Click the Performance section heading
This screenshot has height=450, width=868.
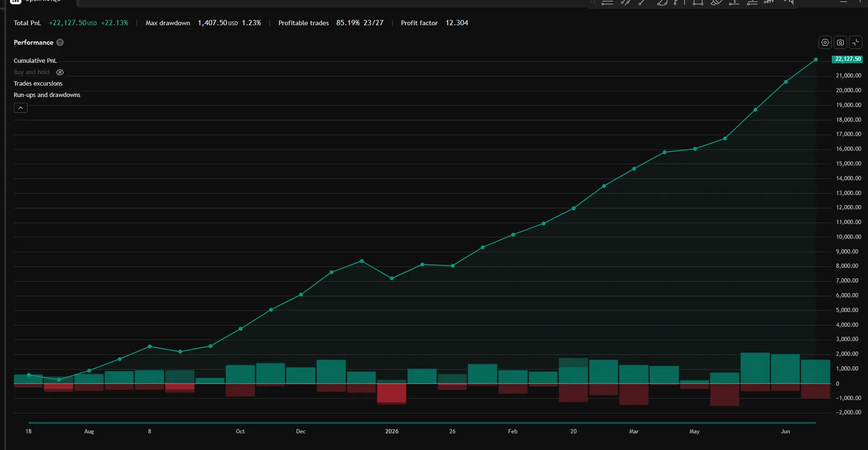34,42
